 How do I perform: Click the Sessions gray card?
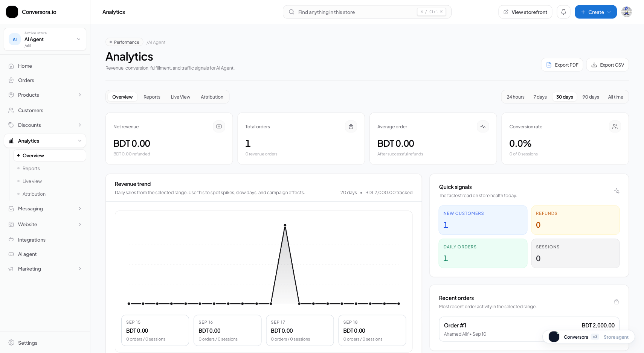tap(575, 253)
